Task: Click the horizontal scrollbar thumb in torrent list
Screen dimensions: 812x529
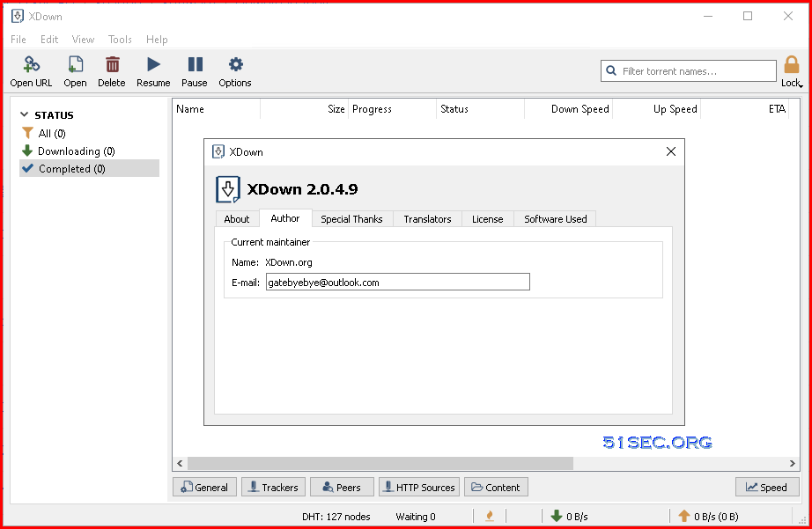Action: (x=380, y=463)
